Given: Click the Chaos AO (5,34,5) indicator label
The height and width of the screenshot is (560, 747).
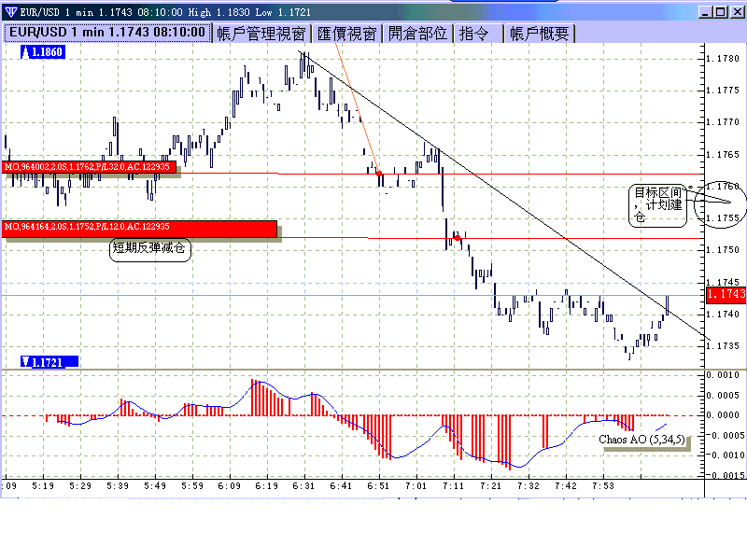Looking at the screenshot, I should 641,439.
